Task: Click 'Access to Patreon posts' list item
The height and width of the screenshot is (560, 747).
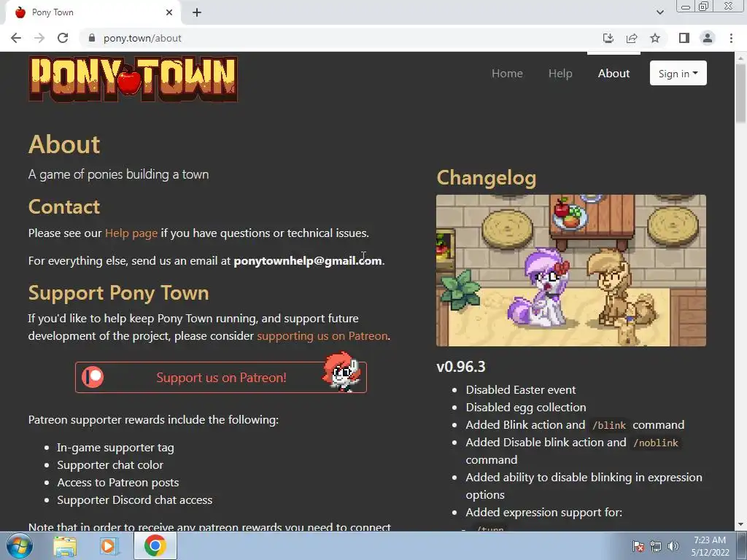Action: [x=117, y=483]
